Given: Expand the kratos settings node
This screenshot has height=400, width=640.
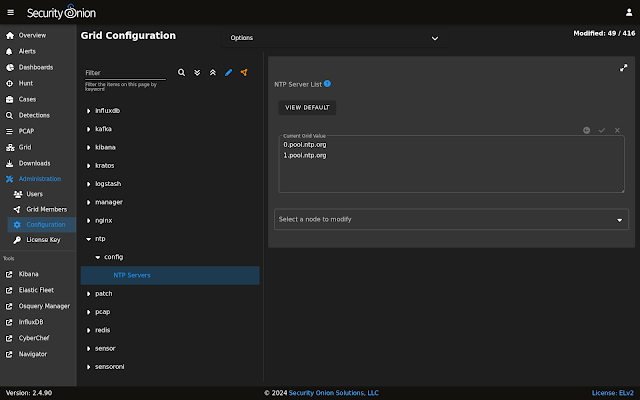Looking at the screenshot, I should [x=89, y=166].
